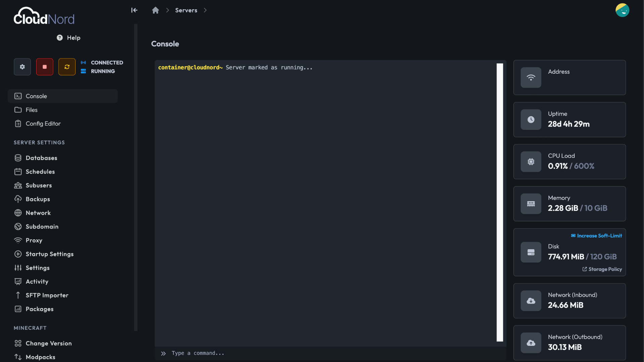This screenshot has height=362, width=644.
Task: Collapse the sidebar with arrow icon
Action: [134, 10]
